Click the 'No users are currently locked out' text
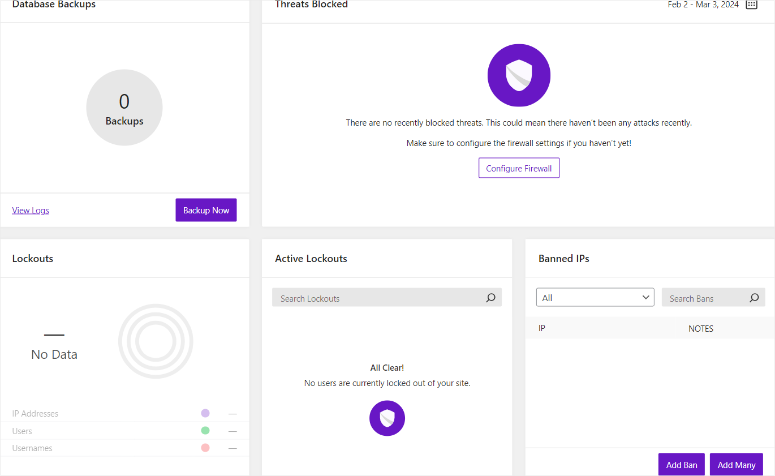The width and height of the screenshot is (775, 476). click(387, 383)
